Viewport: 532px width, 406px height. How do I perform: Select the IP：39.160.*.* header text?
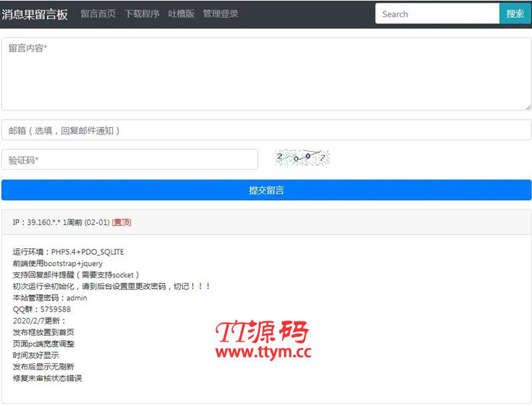coord(37,222)
